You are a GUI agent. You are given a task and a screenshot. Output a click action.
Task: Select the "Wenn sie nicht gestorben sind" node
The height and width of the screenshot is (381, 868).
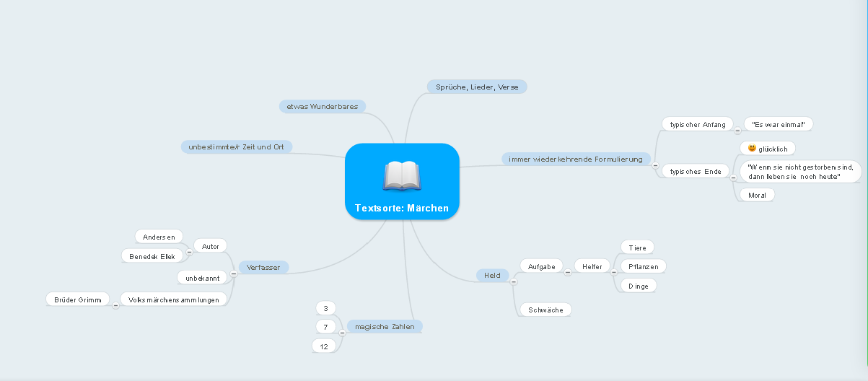pos(801,172)
